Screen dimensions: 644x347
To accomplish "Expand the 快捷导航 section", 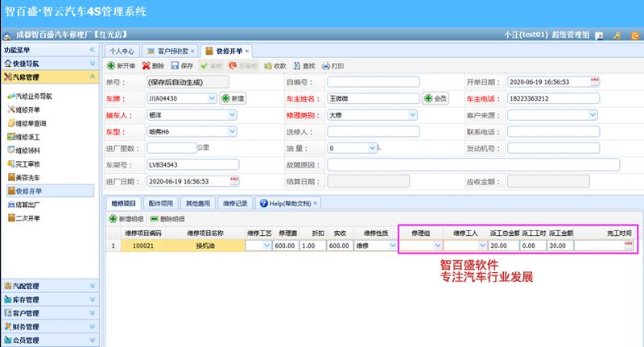I will coord(93,64).
